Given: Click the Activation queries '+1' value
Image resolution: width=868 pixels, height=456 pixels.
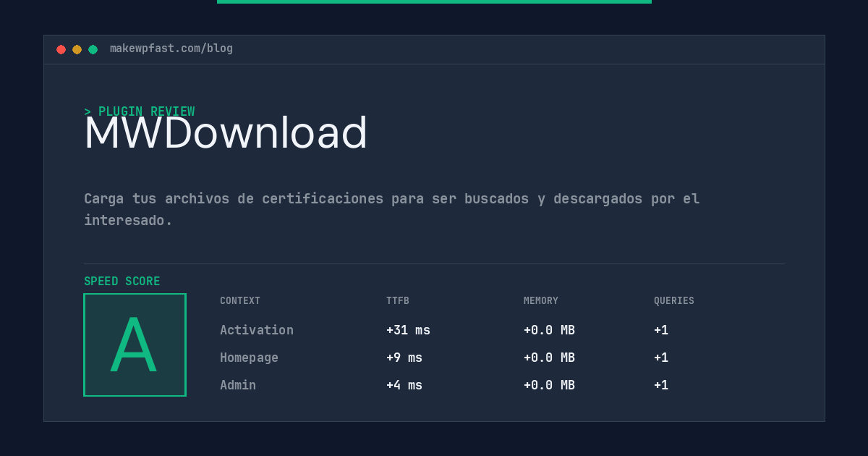Looking at the screenshot, I should (661, 330).
